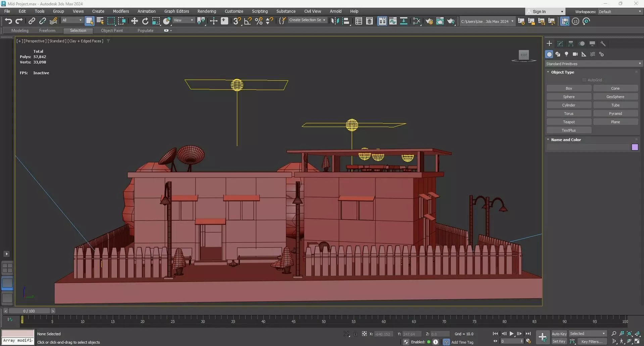644x346 pixels.
Task: Open the 'Selected' key filter dropdown
Action: point(587,334)
